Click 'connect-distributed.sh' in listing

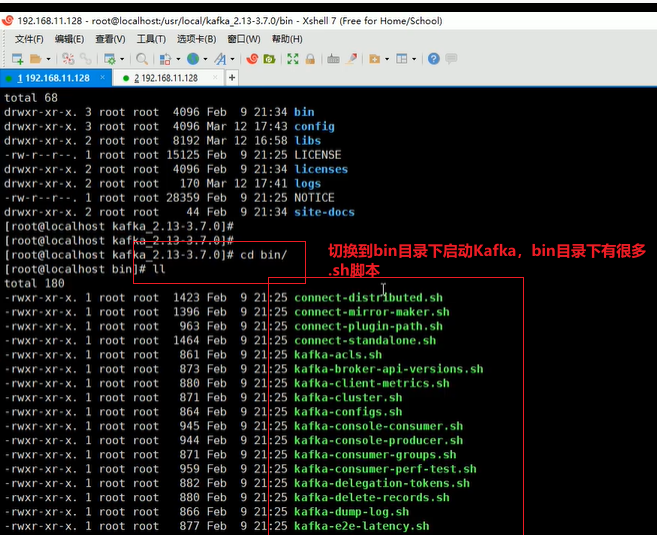coord(368,298)
